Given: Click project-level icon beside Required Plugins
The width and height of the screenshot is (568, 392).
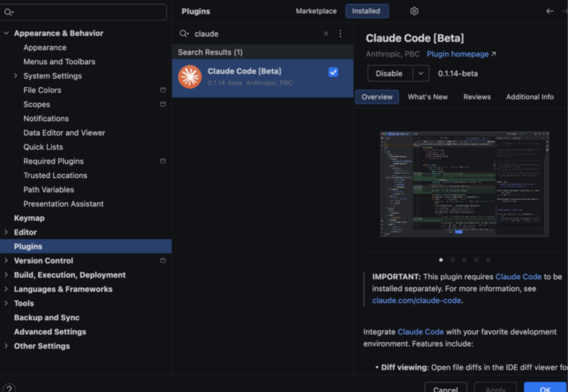Looking at the screenshot, I should [x=163, y=161].
